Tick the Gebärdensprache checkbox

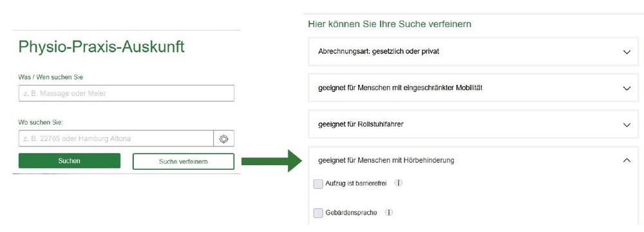[x=318, y=213]
